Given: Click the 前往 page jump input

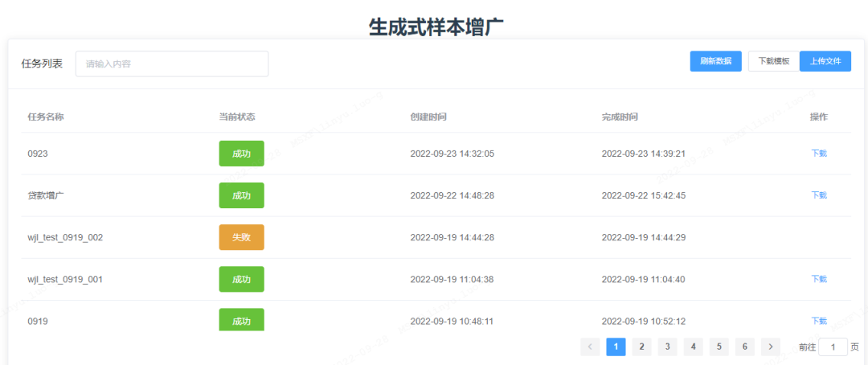Looking at the screenshot, I should 833,347.
